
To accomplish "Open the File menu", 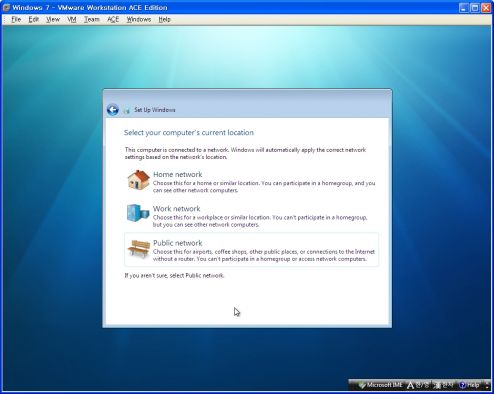I will point(16,19).
